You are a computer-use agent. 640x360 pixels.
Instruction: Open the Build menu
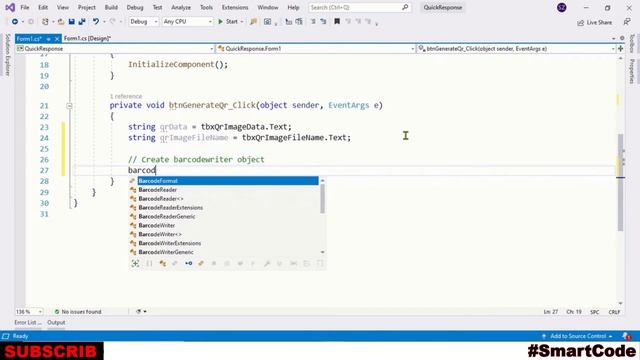click(111, 7)
